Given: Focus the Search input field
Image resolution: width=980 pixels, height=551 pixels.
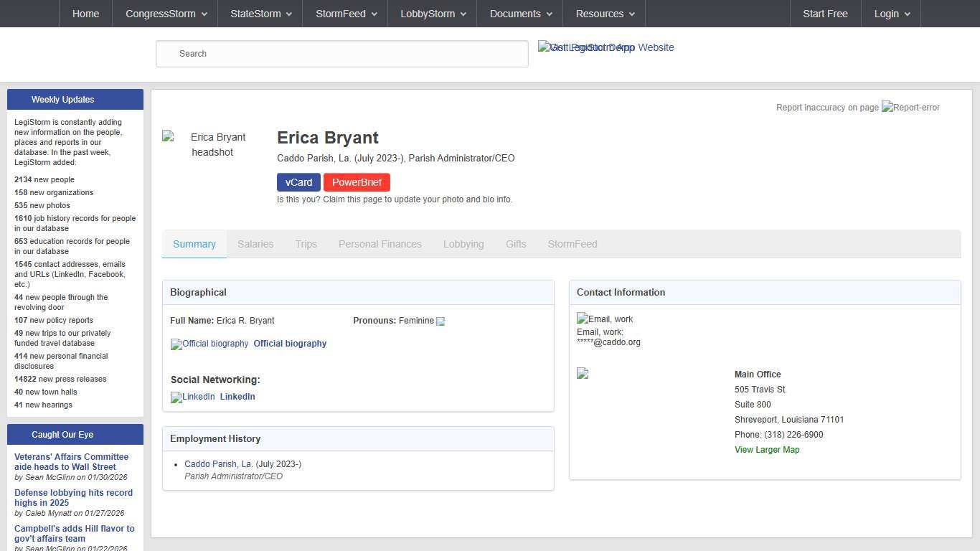Looking at the screenshot, I should 341,54.
